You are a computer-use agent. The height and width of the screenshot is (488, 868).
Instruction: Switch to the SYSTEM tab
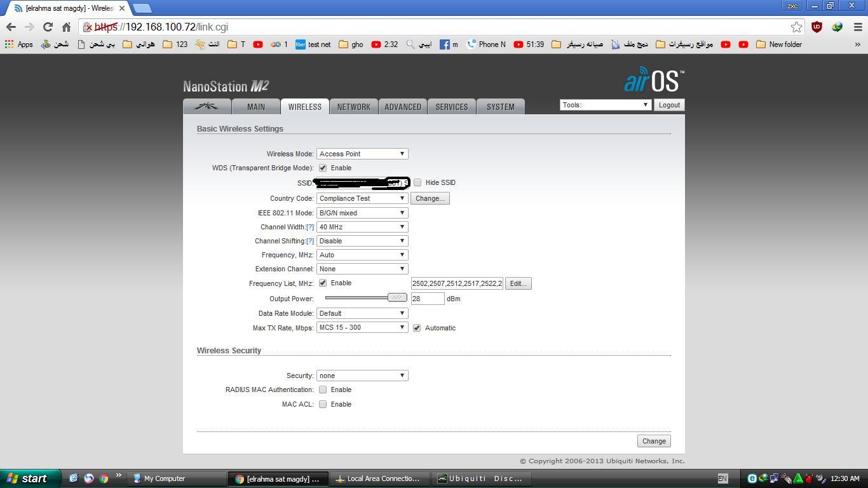tap(501, 107)
